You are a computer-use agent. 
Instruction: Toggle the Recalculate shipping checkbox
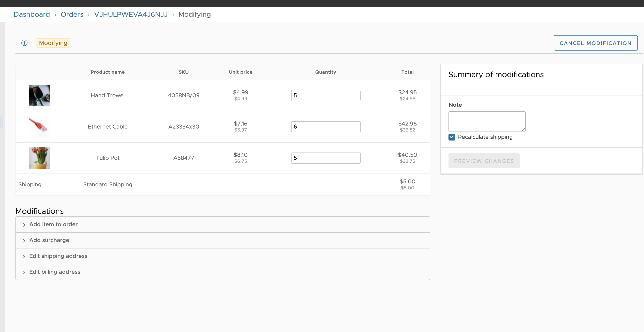pyautogui.click(x=452, y=137)
